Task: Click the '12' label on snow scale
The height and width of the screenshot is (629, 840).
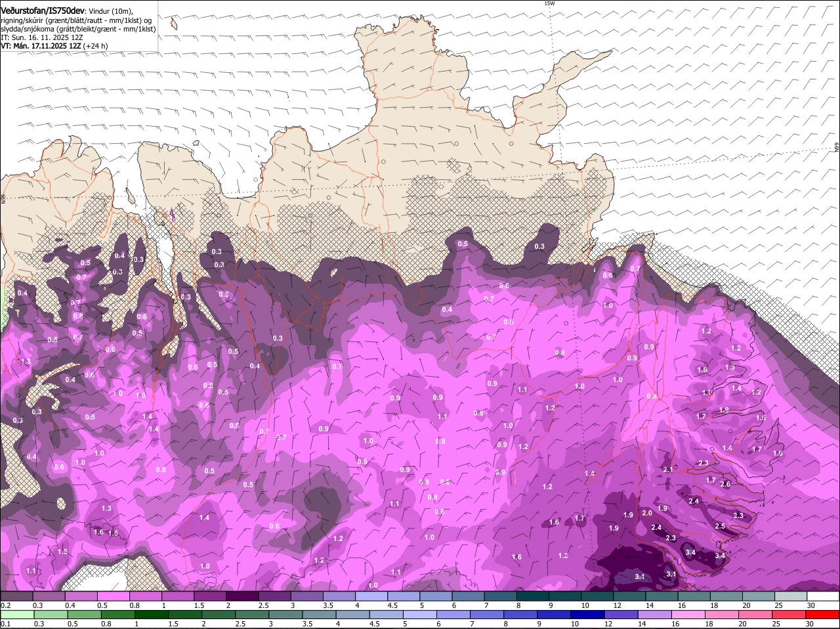Action: point(617,605)
